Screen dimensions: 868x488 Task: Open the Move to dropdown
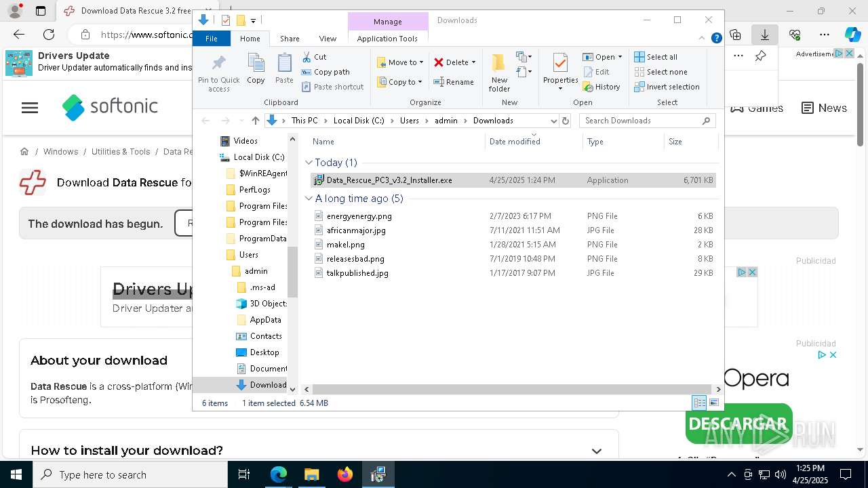click(x=400, y=62)
